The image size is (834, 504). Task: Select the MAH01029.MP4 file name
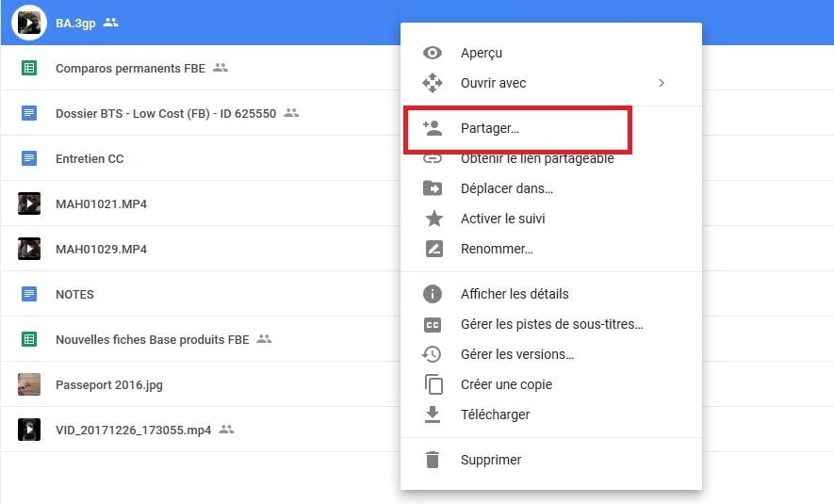tap(101, 249)
